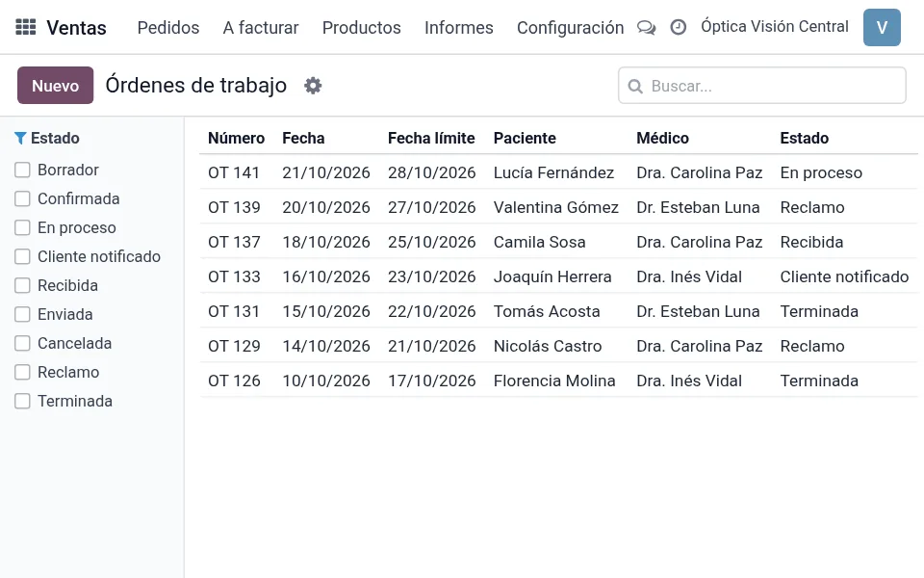Open work order OT 131
The width and height of the screenshot is (924, 578).
[234, 311]
